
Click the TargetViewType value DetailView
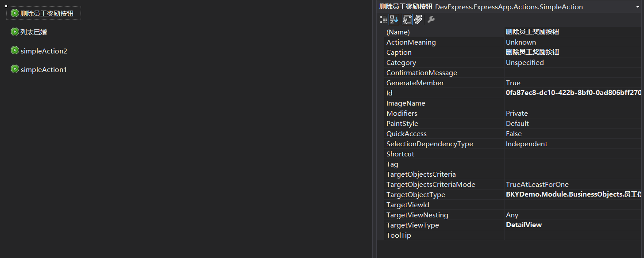[524, 225]
